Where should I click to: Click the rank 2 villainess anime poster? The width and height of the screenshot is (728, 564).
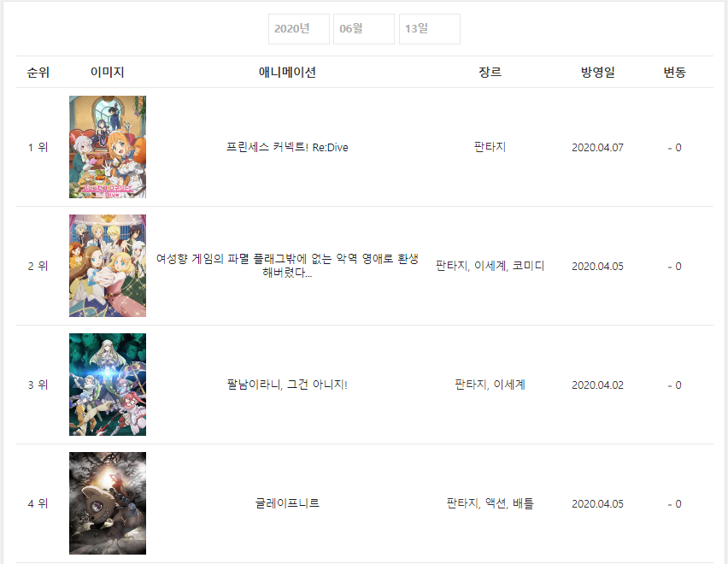tap(108, 266)
